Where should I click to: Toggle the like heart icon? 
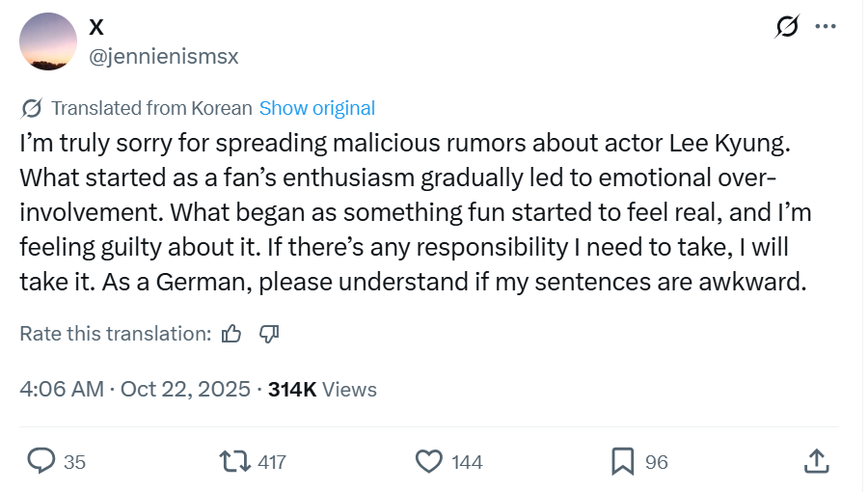(x=427, y=462)
